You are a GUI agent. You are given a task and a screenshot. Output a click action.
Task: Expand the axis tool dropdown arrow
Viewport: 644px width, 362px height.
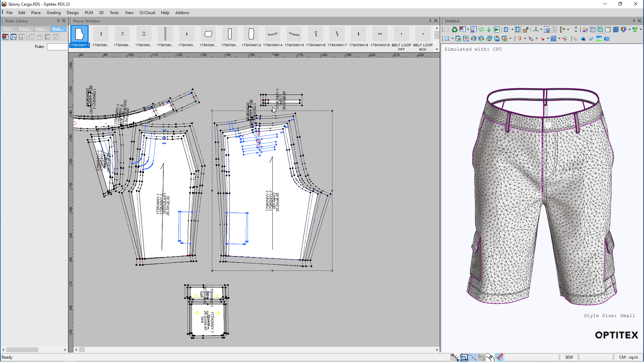(x=541, y=29)
